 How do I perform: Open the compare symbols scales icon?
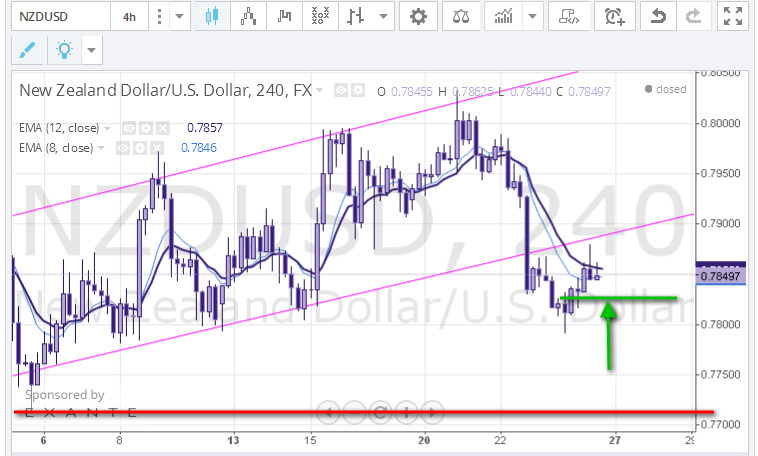461,16
